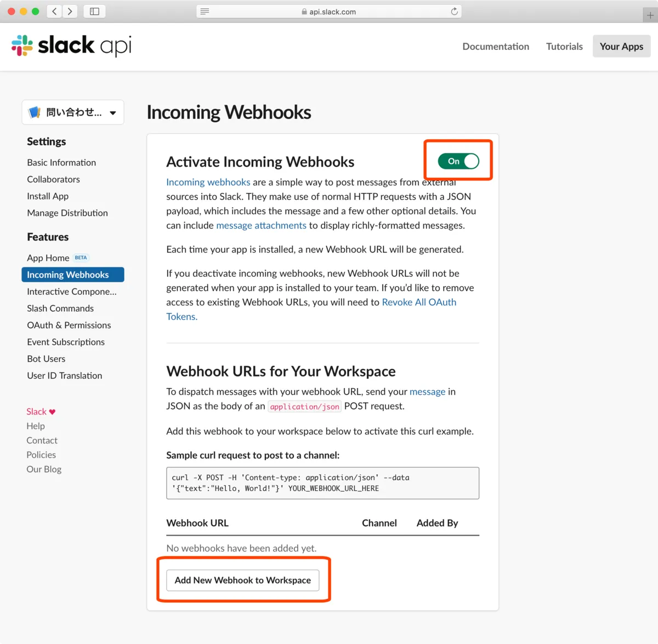Follow the Revoke All OAuth Tokens link
Screen dimensions: 658x644
(419, 302)
